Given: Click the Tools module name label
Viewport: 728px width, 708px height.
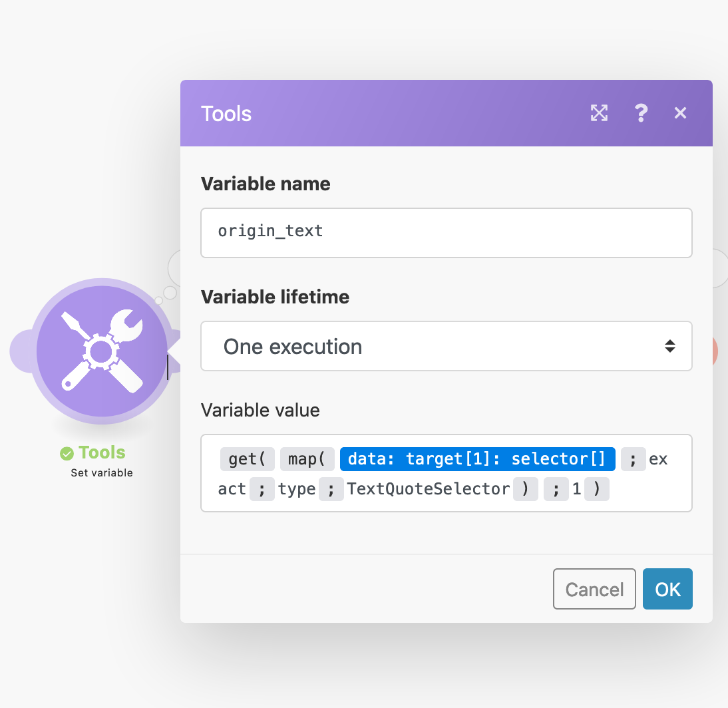Looking at the screenshot, I should [102, 452].
